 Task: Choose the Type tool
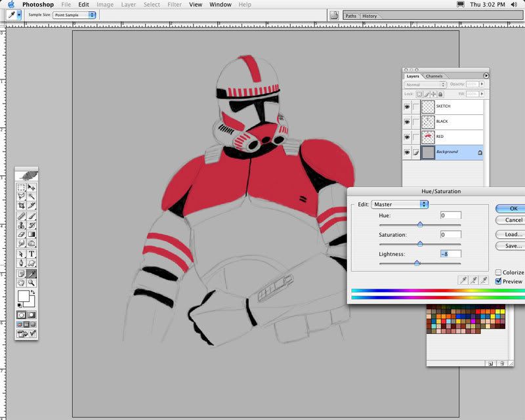point(31,254)
